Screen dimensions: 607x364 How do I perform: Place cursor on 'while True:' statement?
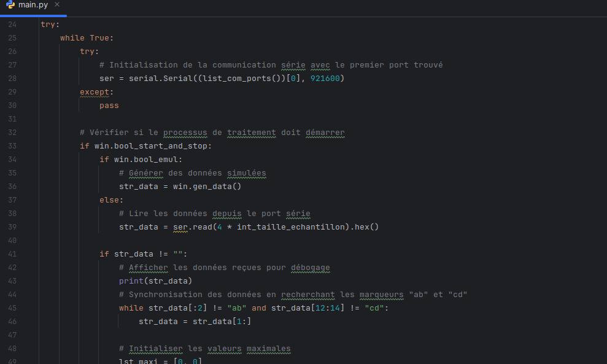pos(87,38)
